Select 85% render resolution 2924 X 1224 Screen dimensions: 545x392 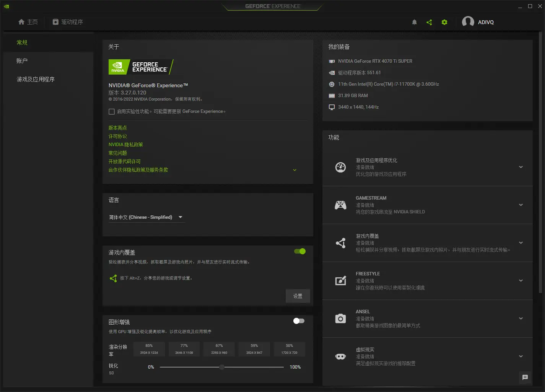coord(149,349)
